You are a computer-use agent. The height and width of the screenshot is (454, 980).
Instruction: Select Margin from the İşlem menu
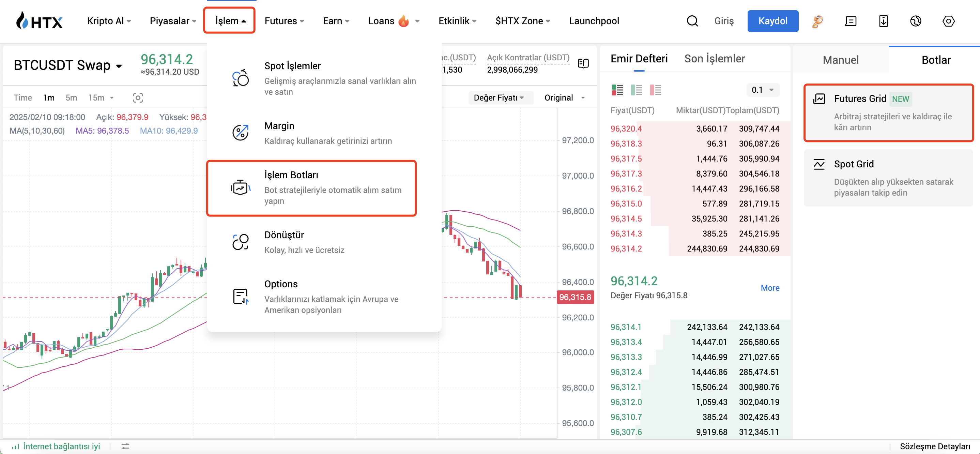(x=324, y=133)
